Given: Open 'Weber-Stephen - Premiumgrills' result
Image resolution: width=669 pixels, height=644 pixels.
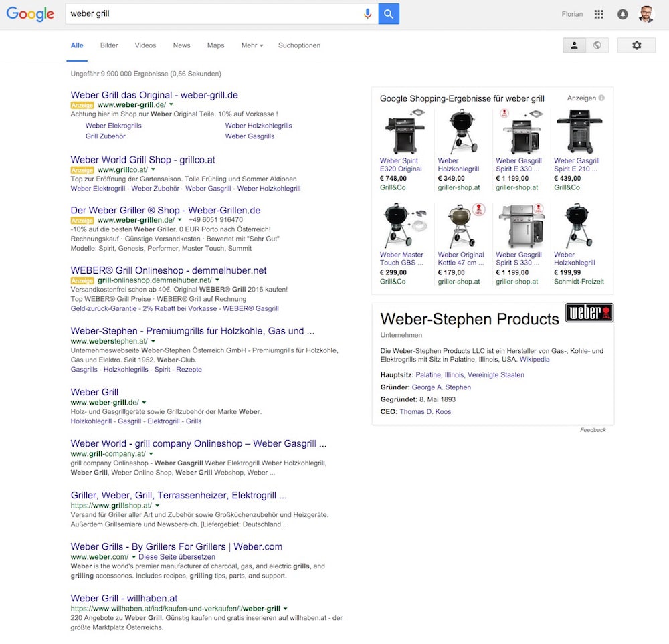Looking at the screenshot, I should coord(193,331).
